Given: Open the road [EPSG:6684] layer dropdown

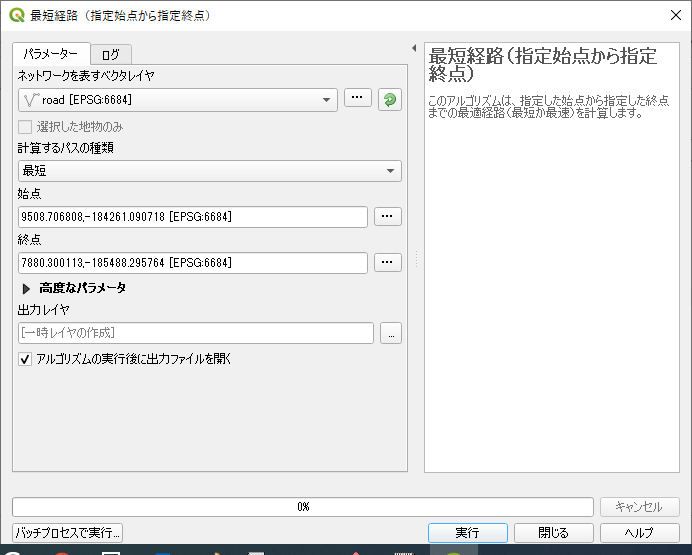Looking at the screenshot, I should pos(178,100).
